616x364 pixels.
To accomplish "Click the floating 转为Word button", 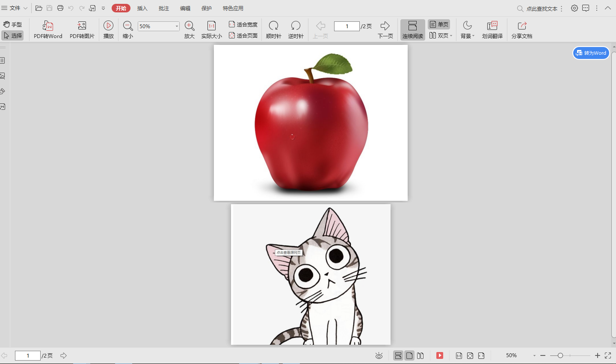I will [x=591, y=53].
